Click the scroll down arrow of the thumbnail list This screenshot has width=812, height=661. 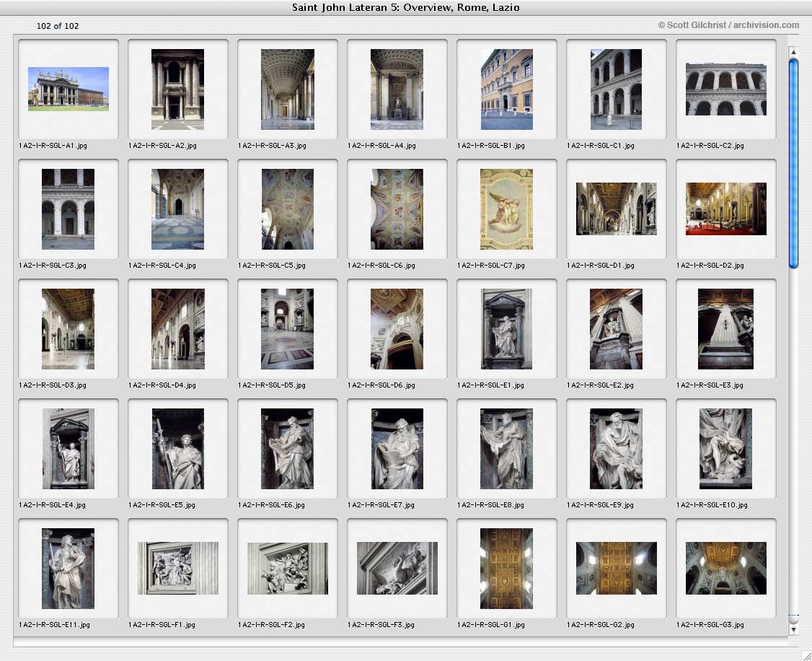pyautogui.click(x=793, y=629)
